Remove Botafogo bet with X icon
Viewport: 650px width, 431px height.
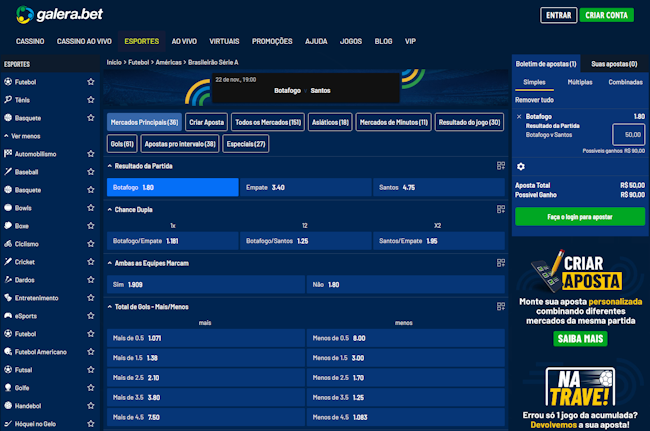coord(519,116)
